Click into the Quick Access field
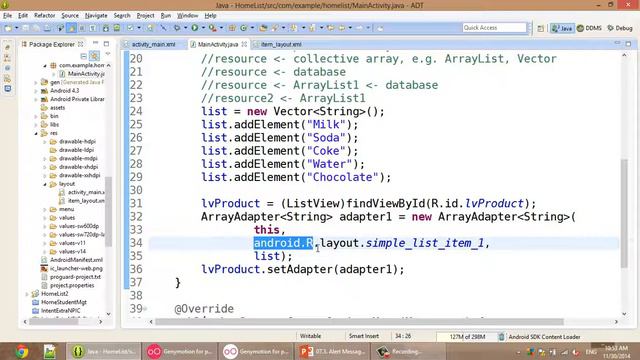The width and height of the screenshot is (640, 360). click(494, 28)
